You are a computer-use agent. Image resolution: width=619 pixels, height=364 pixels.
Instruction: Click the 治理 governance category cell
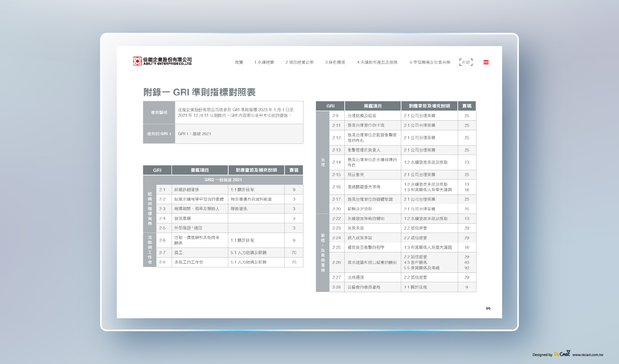(x=323, y=162)
